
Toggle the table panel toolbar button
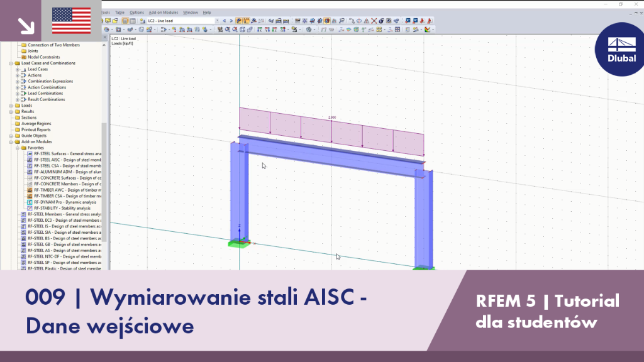133,21
